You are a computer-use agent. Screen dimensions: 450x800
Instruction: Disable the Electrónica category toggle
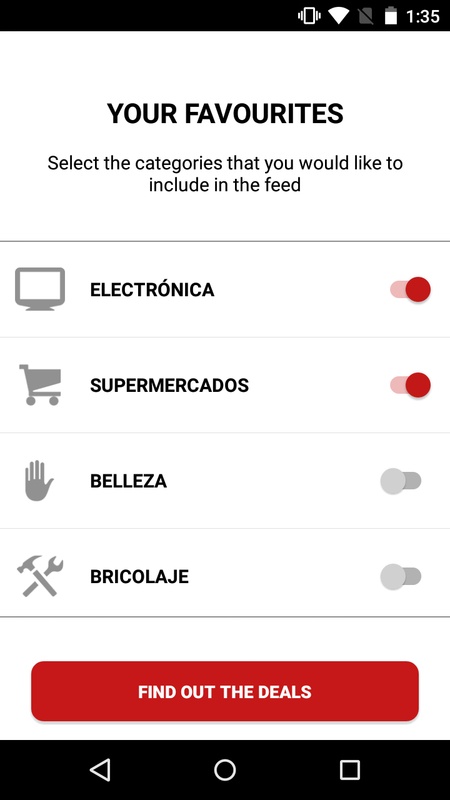410,289
